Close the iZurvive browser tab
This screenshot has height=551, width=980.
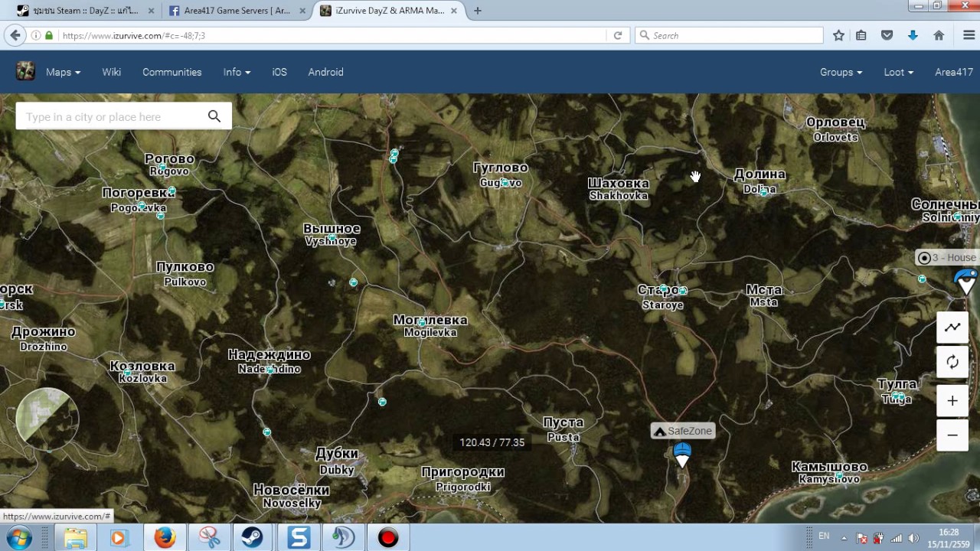(455, 11)
